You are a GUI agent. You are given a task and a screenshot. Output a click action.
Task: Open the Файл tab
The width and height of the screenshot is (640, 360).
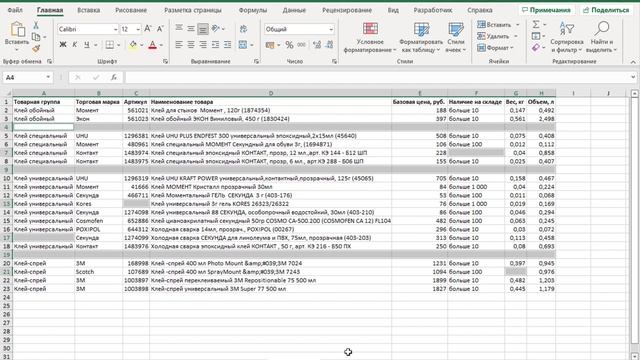[x=15, y=10]
